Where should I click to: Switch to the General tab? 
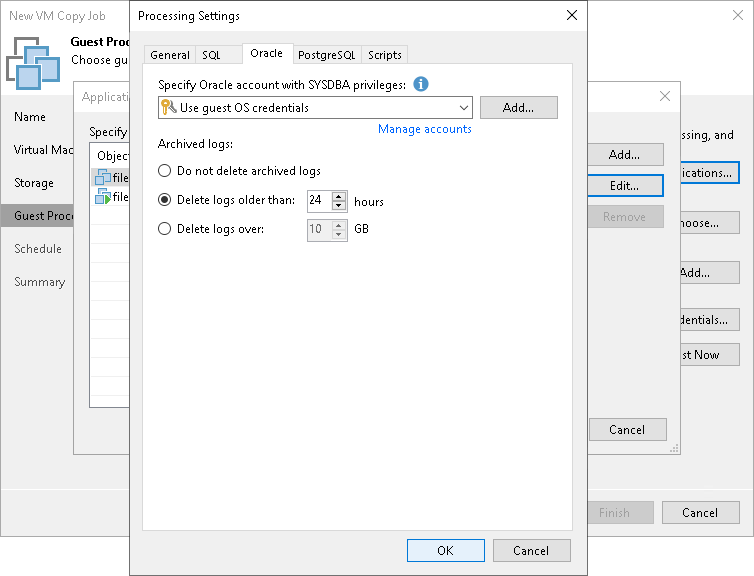pos(170,55)
